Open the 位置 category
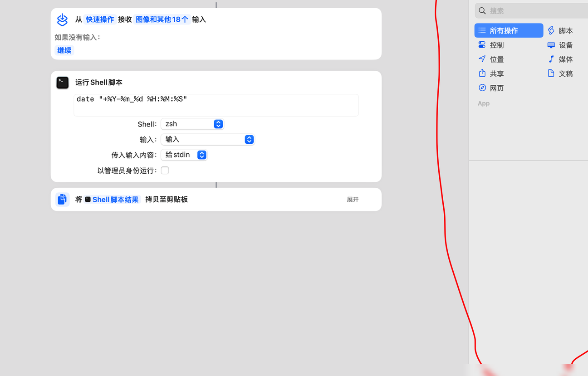588x376 pixels. [x=491, y=59]
